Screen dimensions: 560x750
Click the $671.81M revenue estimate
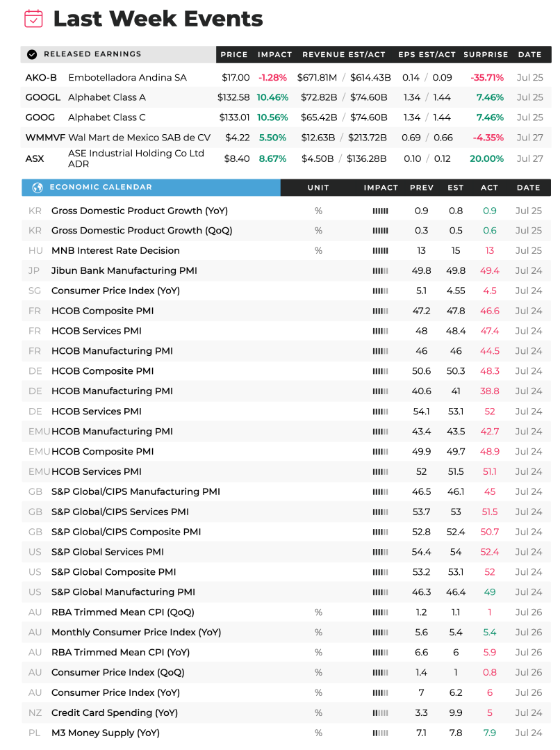click(317, 77)
